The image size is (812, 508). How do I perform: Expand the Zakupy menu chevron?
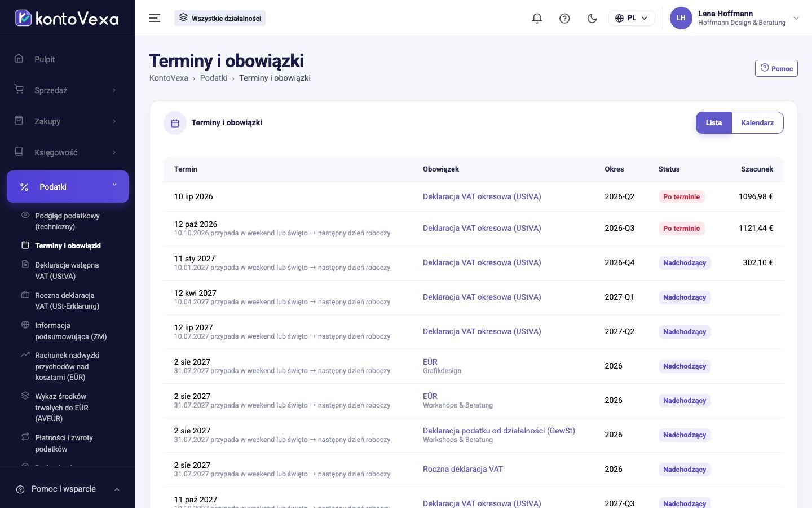114,121
